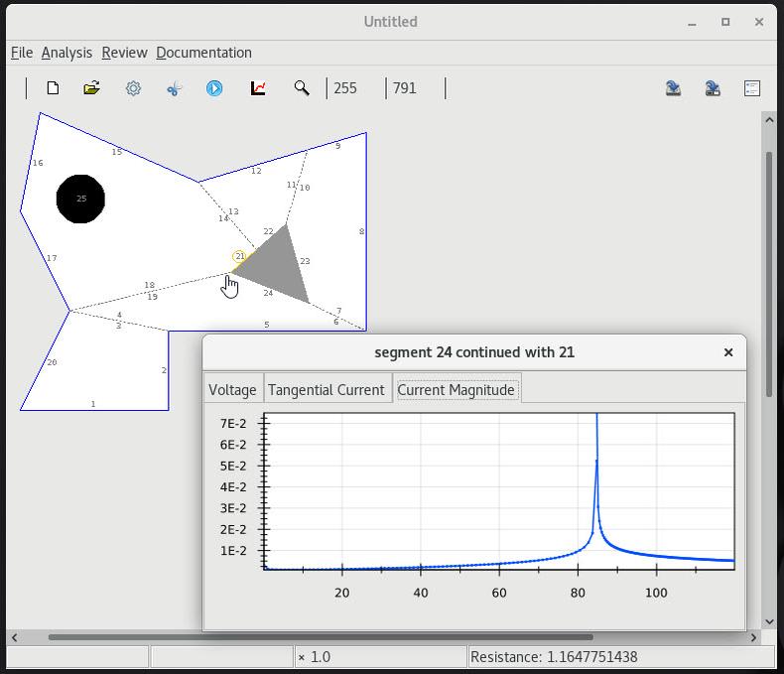This screenshot has height=674, width=784.
Task: Select the magnifier zoom tool
Action: click(302, 88)
